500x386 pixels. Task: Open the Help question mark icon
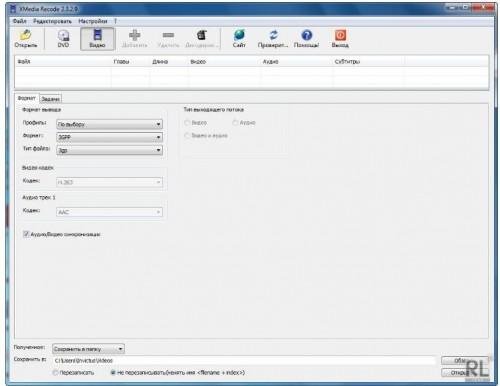(x=306, y=39)
